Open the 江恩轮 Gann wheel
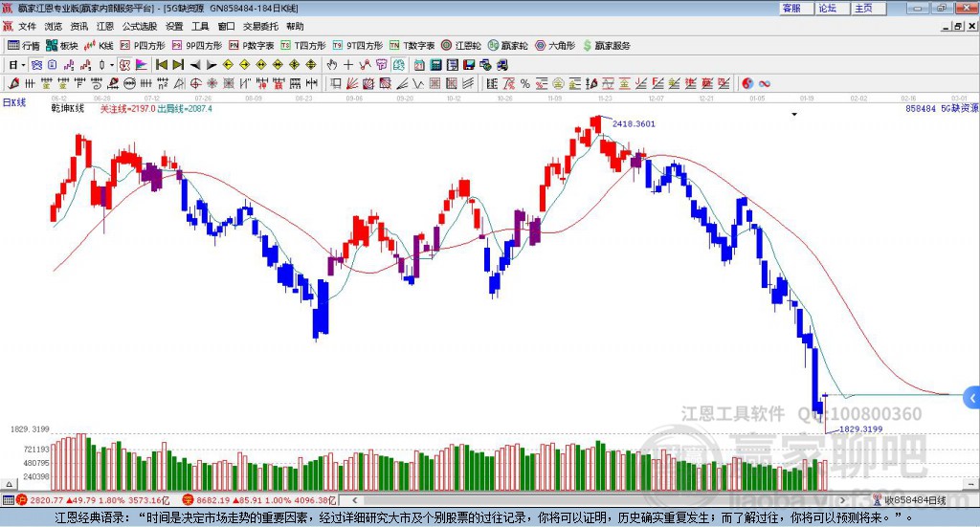 click(x=461, y=46)
